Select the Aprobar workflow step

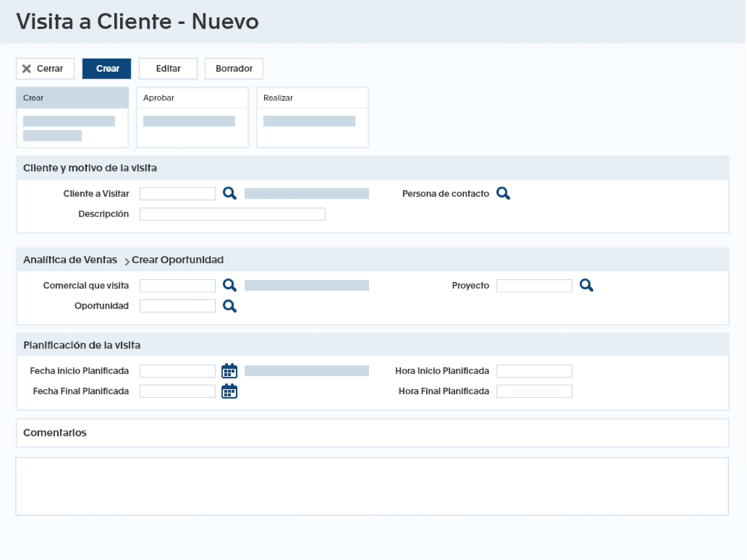tap(192, 98)
